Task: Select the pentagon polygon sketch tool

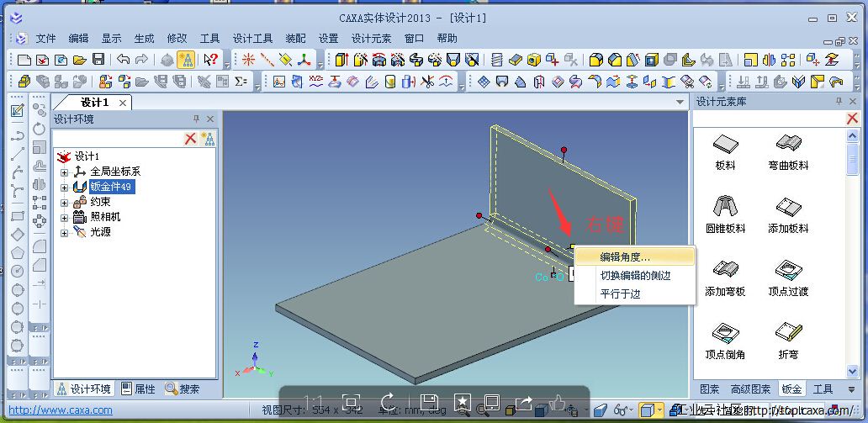Action: tap(18, 253)
